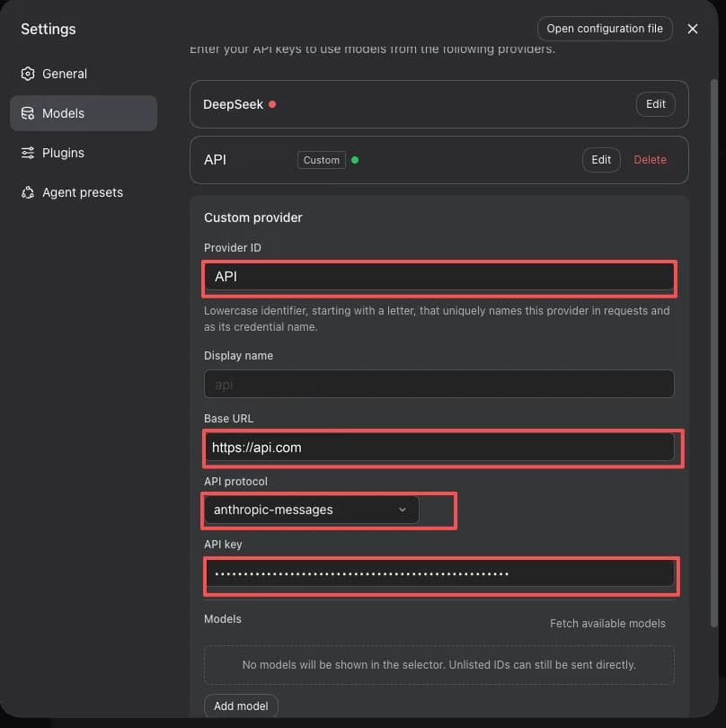This screenshot has height=728, width=726.
Task: Click the Display name label
Action: (239, 355)
